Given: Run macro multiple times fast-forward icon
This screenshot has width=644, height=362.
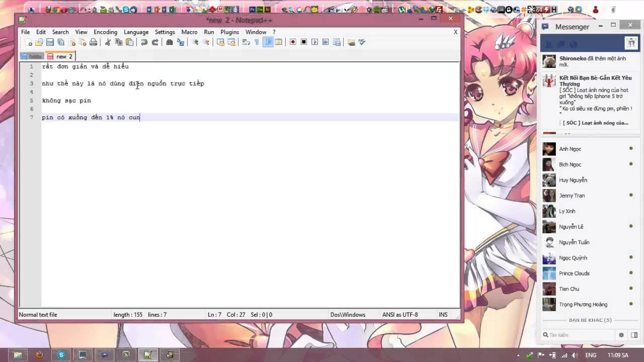Looking at the screenshot, I should tap(326, 42).
